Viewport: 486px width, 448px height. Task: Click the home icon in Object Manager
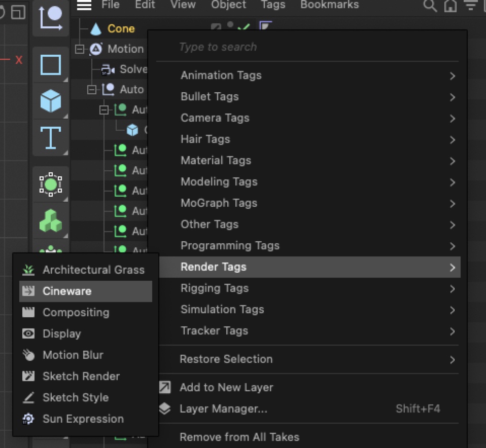point(450,6)
